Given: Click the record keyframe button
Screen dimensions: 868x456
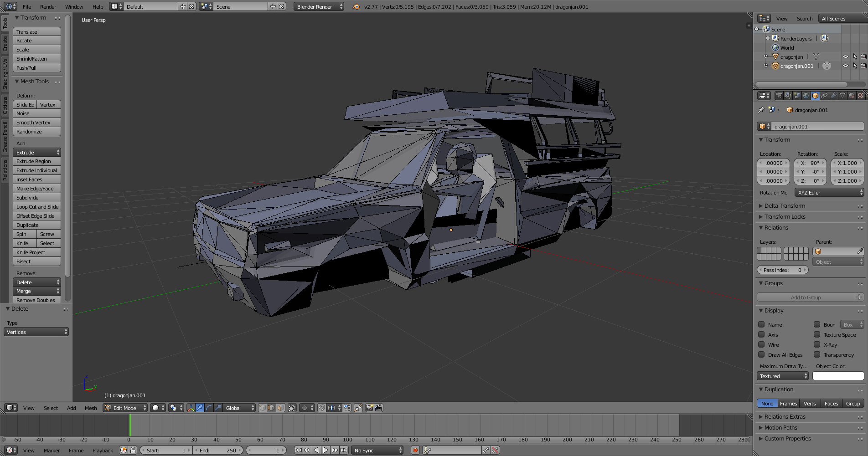Looking at the screenshot, I should point(415,450).
